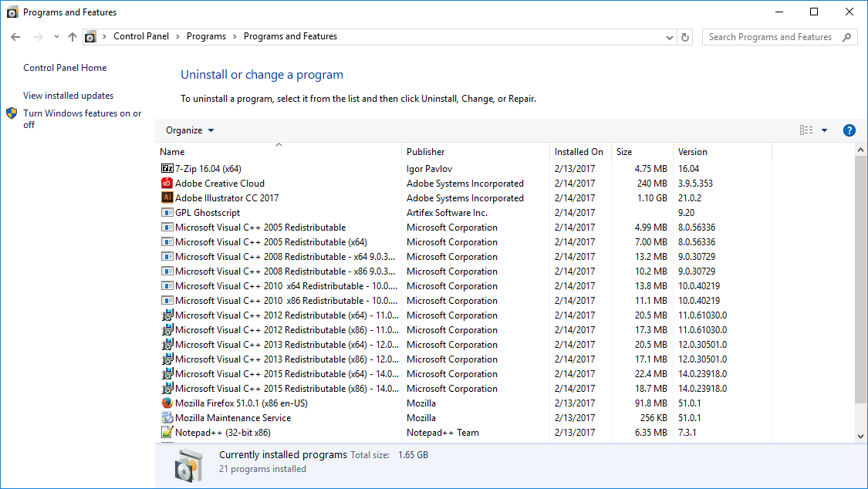The height and width of the screenshot is (489, 868).
Task: Click the Refresh button beside address bar
Action: click(x=685, y=37)
